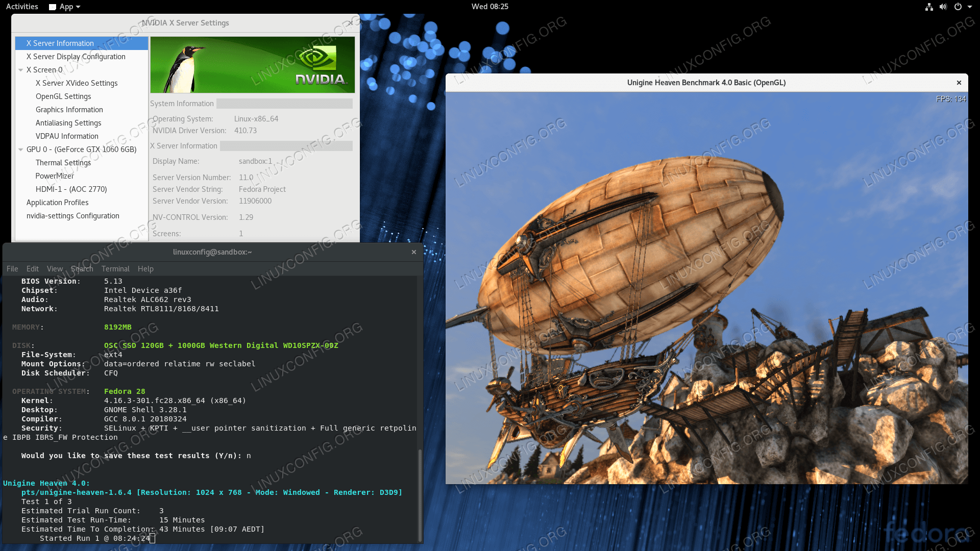Click the driver version value 410.73
The width and height of the screenshot is (980, 551).
coord(246,131)
